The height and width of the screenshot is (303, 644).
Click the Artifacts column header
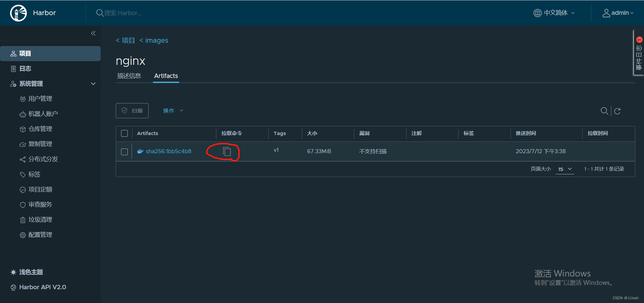148,133
